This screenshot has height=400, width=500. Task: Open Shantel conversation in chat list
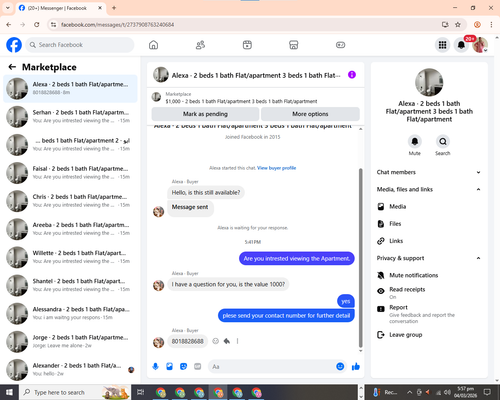(x=70, y=285)
